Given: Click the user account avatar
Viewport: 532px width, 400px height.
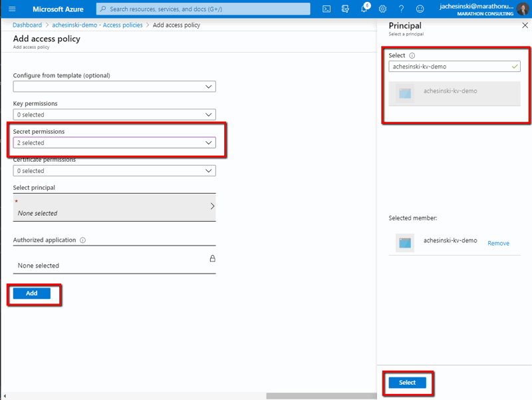Looking at the screenshot, I should tap(522, 9).
